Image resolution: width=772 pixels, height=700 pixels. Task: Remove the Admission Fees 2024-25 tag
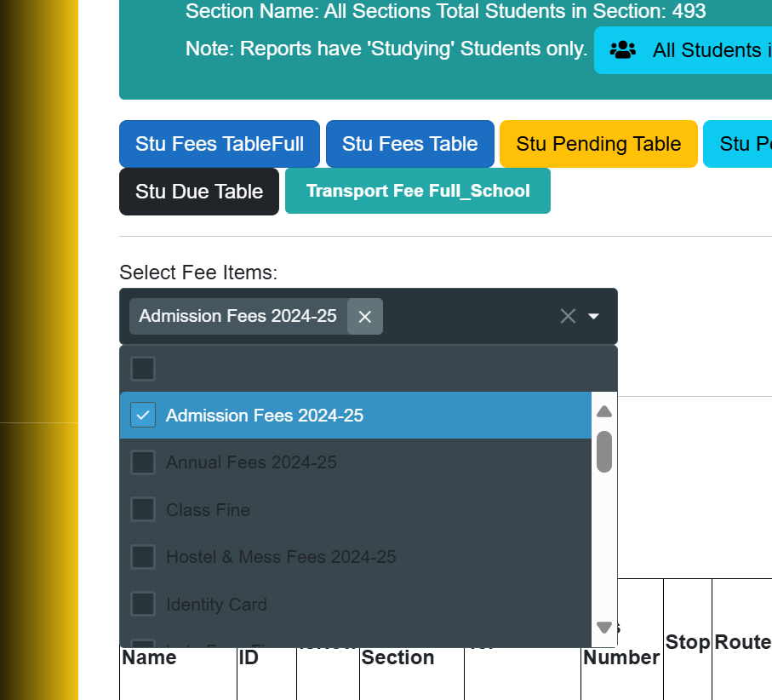(365, 317)
